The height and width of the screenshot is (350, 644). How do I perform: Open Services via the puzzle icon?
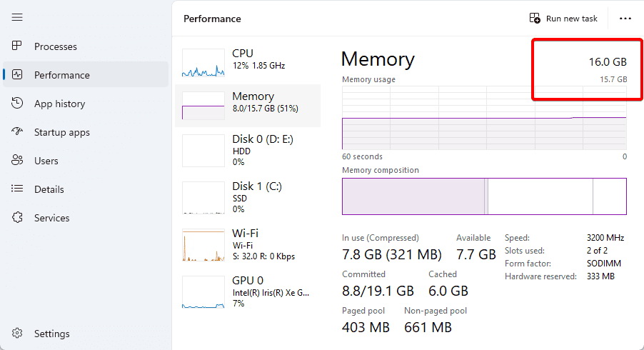click(18, 218)
